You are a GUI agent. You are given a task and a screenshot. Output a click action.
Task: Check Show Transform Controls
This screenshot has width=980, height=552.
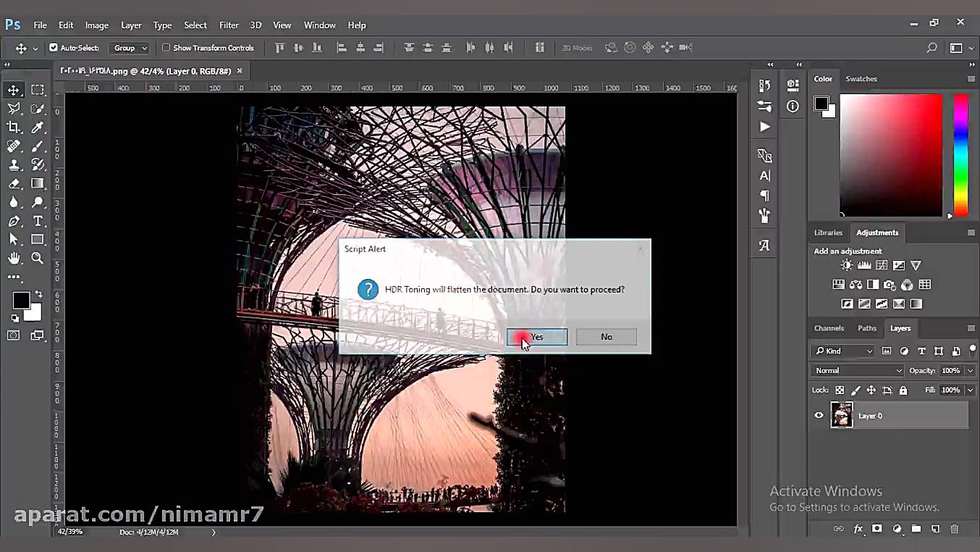[166, 48]
